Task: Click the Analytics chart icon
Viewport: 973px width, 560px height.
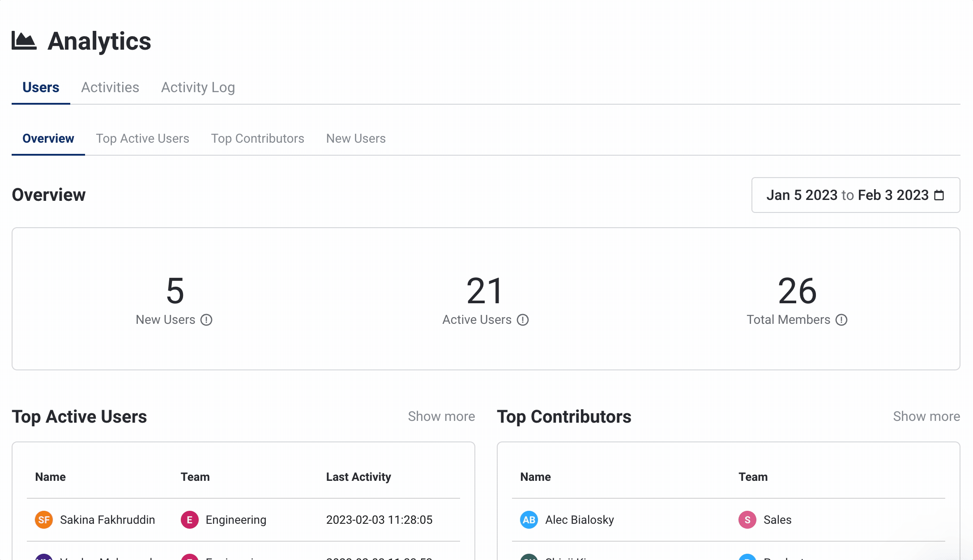Action: 24,41
